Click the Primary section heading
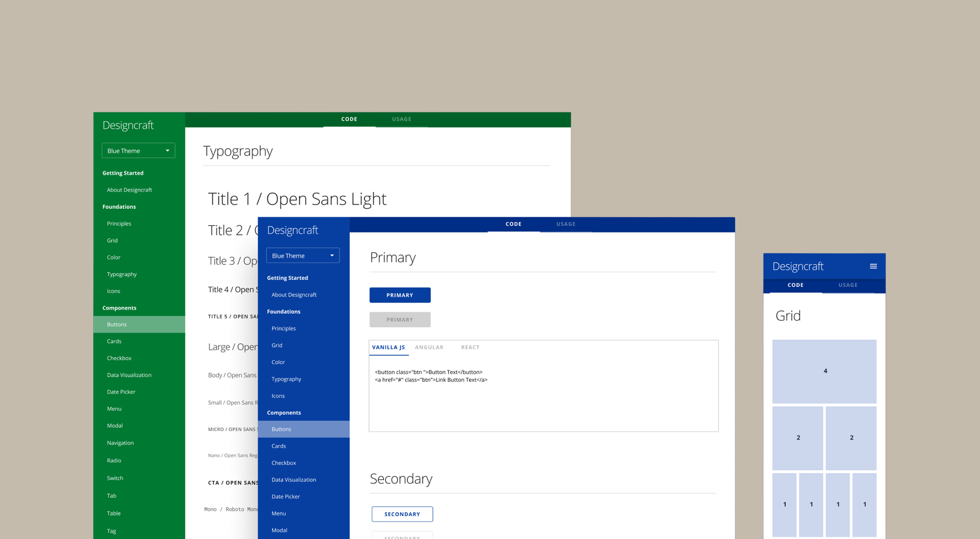 pos(393,258)
